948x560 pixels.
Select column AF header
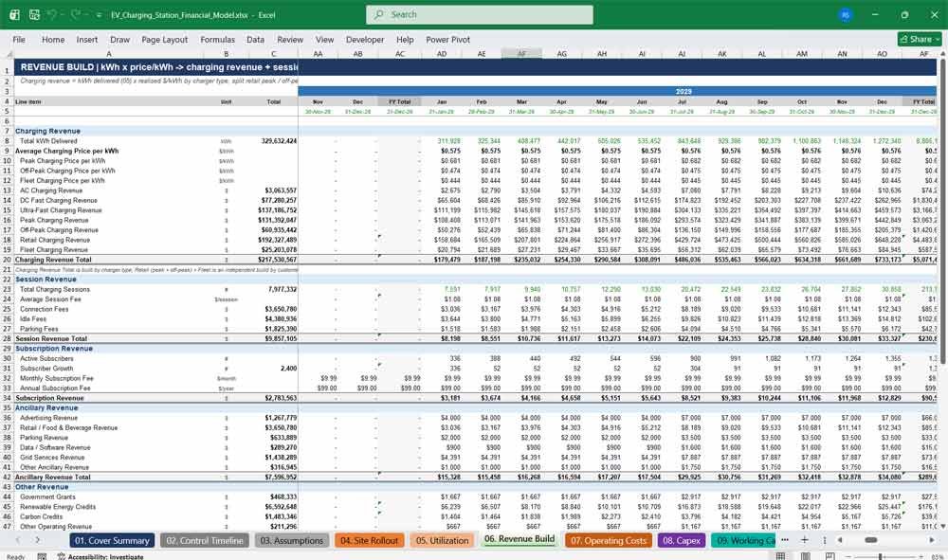521,54
